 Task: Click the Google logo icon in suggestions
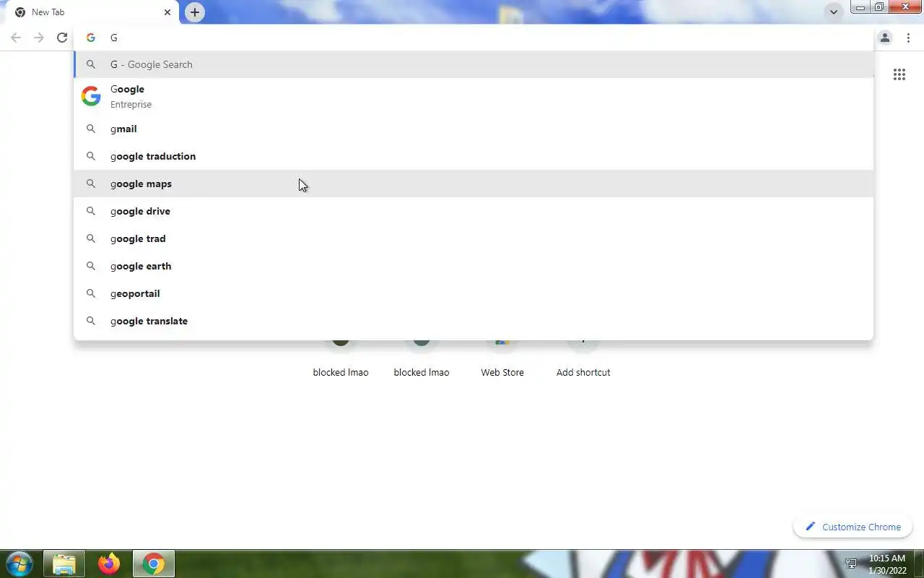click(x=91, y=96)
